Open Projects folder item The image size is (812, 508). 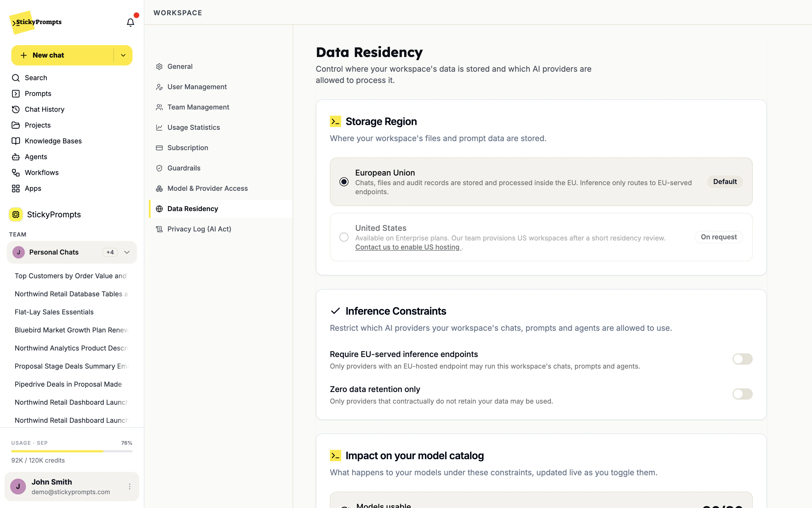(31, 125)
